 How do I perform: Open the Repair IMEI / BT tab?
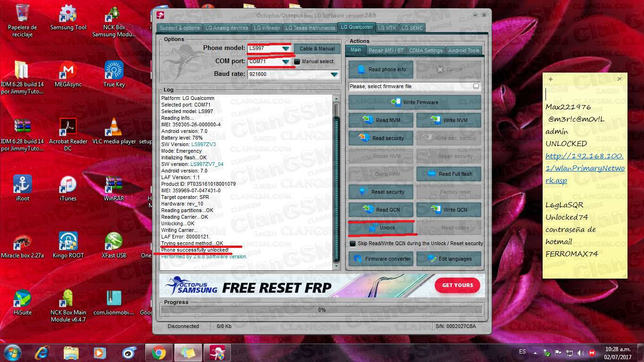[x=386, y=50]
